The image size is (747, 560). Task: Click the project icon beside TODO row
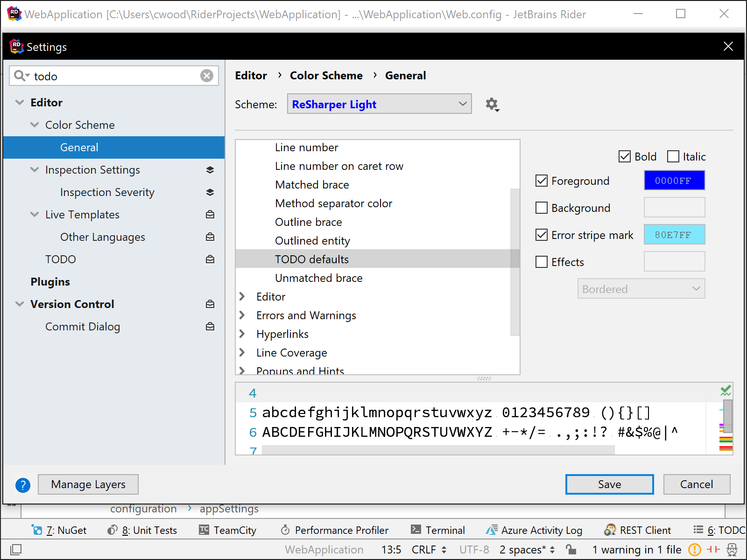click(x=210, y=259)
